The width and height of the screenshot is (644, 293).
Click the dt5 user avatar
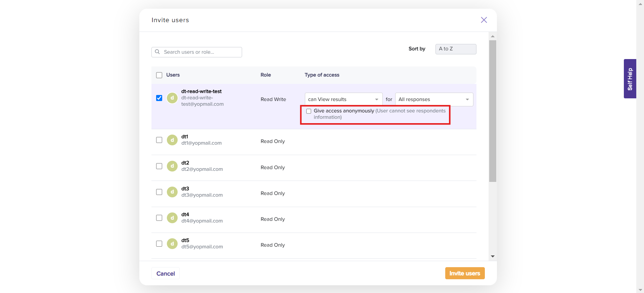click(x=172, y=244)
